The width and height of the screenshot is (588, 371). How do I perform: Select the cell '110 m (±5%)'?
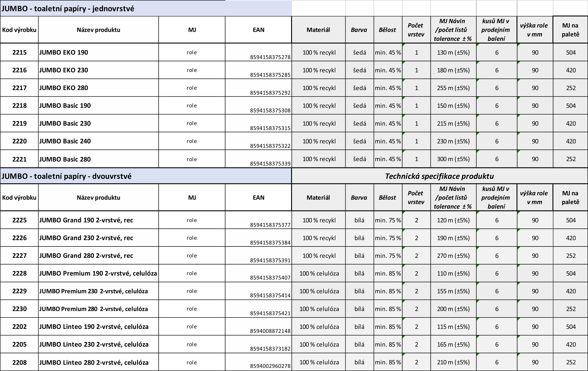pos(453,273)
